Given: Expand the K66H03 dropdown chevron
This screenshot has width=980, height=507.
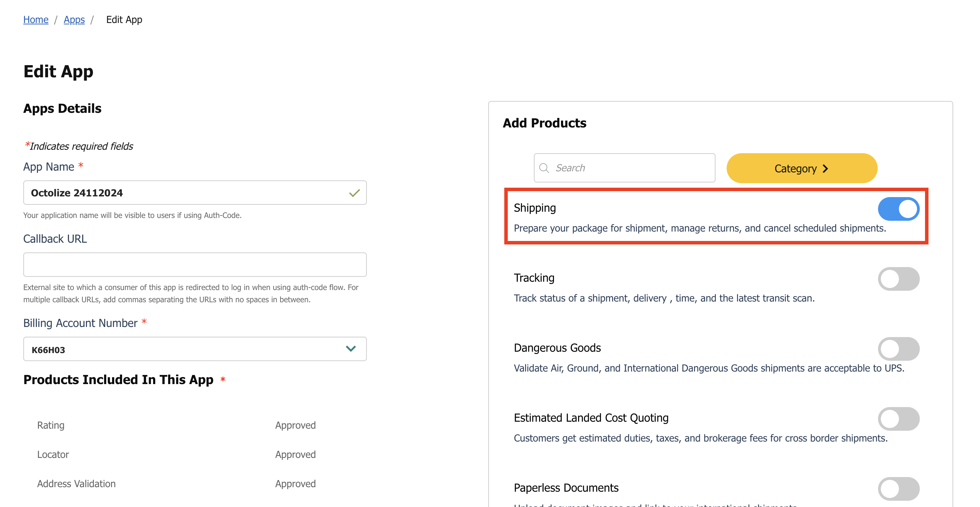Looking at the screenshot, I should (350, 349).
